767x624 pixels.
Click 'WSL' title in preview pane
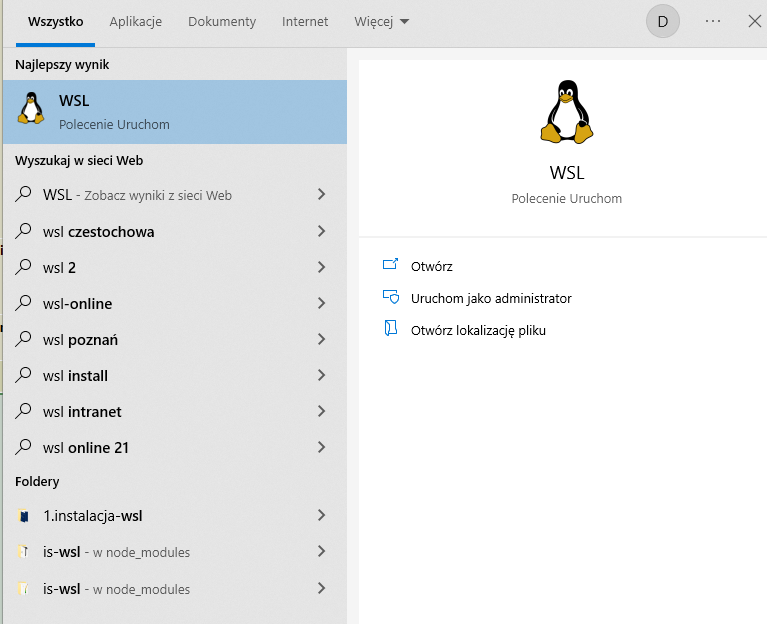point(566,173)
